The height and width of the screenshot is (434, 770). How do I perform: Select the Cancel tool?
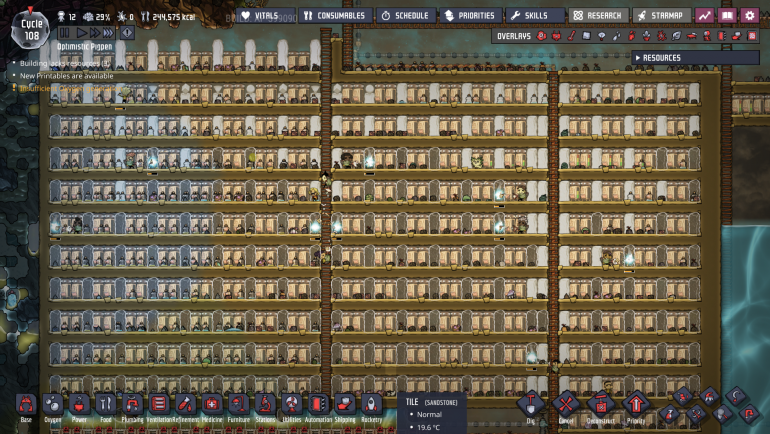[566, 405]
